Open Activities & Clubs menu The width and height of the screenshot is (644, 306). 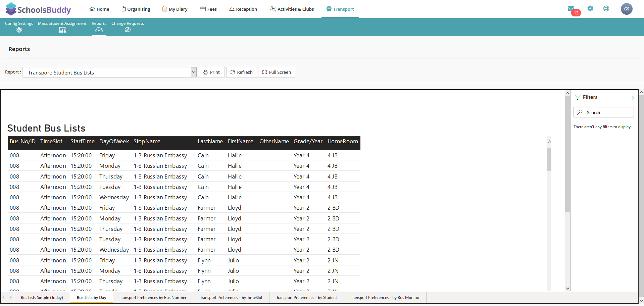[x=292, y=9]
